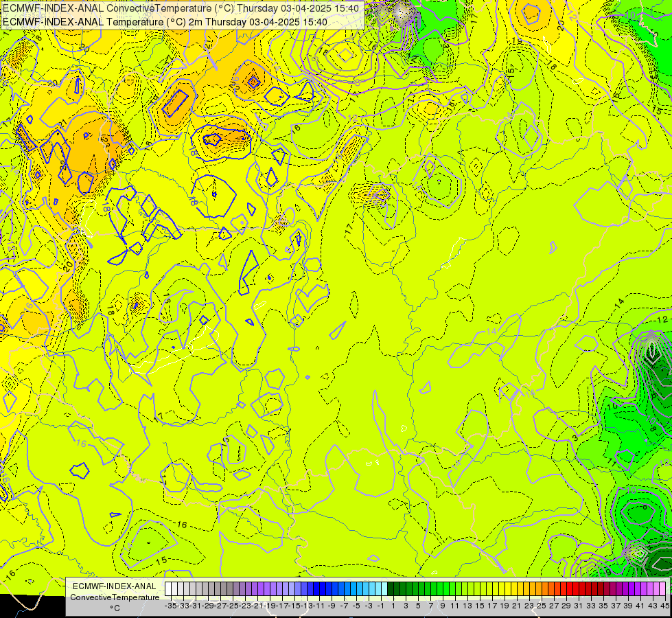Click the '37' value in the color scale
The height and width of the screenshot is (618, 672).
pyautogui.click(x=616, y=606)
